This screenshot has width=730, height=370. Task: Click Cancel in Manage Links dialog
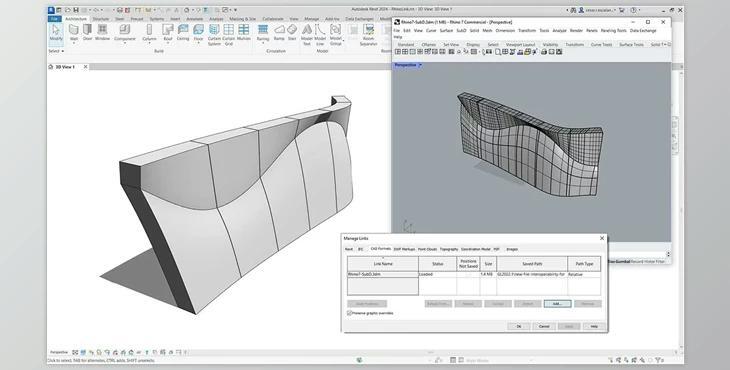coord(544,327)
